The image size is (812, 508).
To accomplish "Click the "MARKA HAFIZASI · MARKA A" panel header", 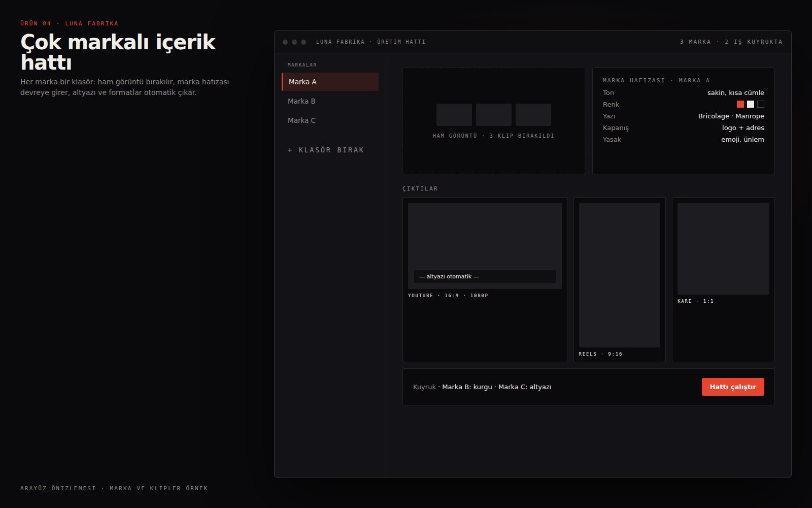I will [x=656, y=80].
